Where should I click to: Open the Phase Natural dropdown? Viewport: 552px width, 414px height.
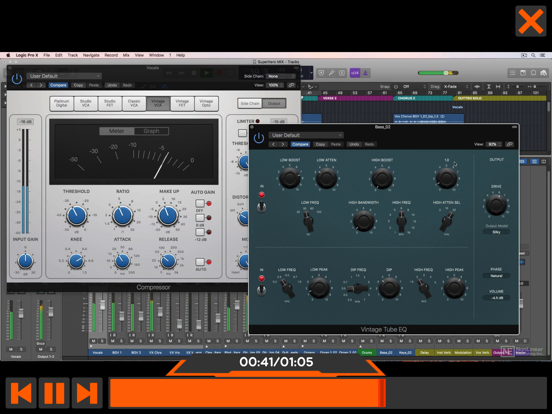tap(496, 276)
